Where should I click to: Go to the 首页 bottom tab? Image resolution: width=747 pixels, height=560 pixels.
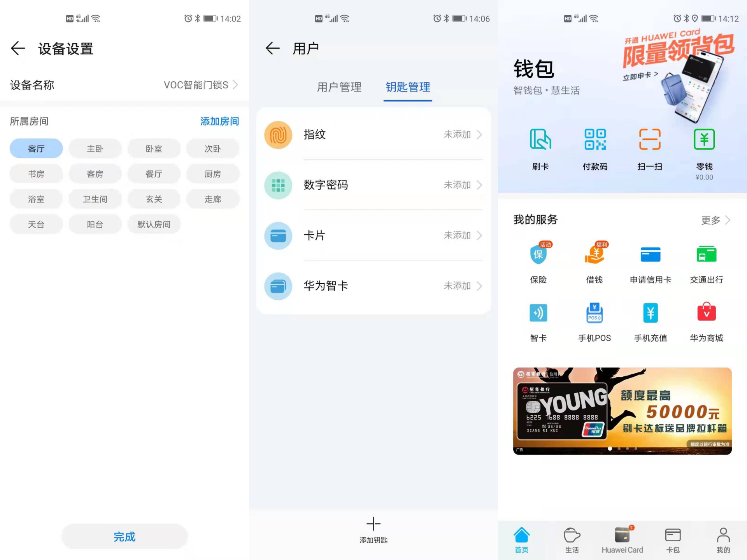point(521,540)
